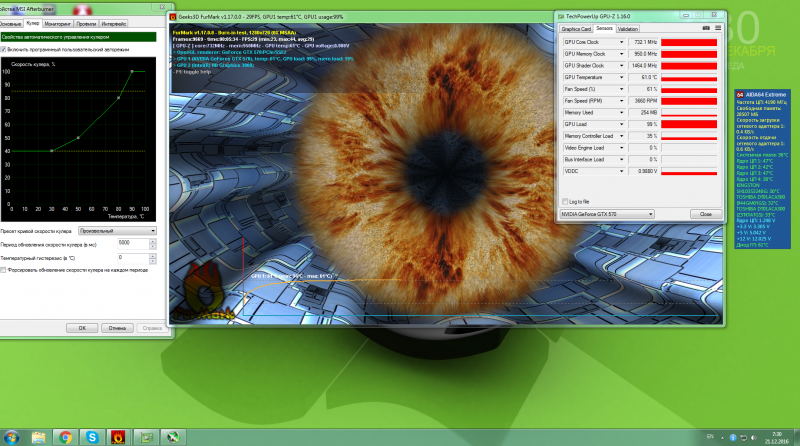Click the GPU Load red graph bar
Image resolution: width=800 pixels, height=446 pixels.
pos(689,125)
